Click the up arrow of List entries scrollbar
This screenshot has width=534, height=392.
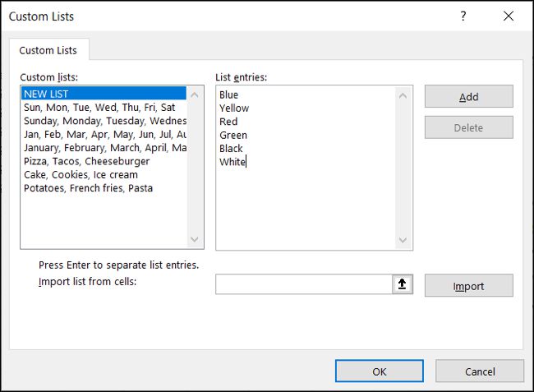tap(403, 95)
